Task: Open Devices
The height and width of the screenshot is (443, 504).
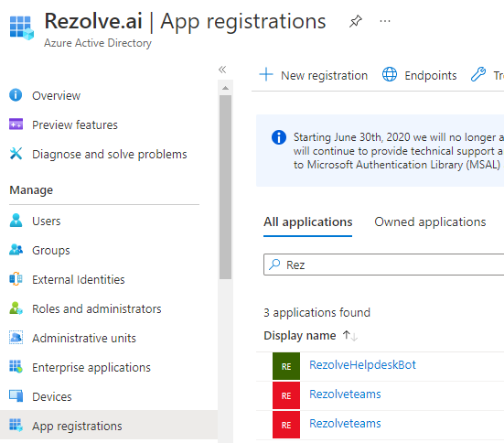Action: click(x=52, y=396)
